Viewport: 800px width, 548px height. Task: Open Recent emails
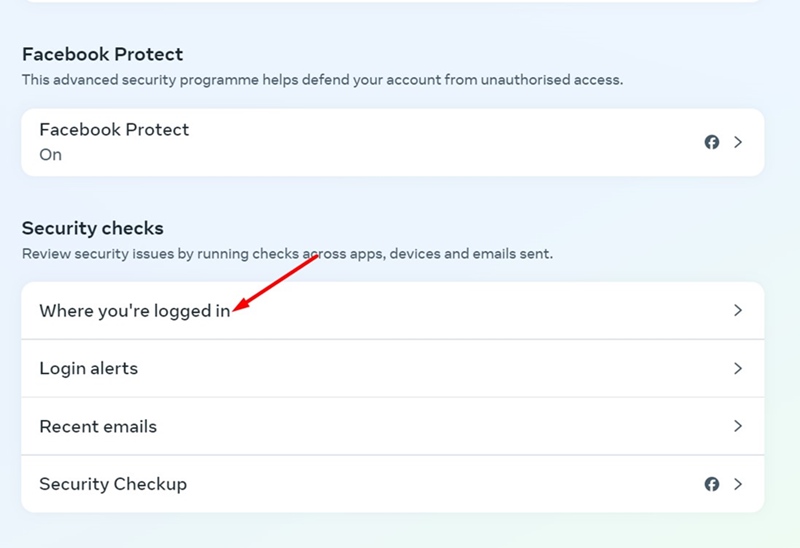[392, 426]
